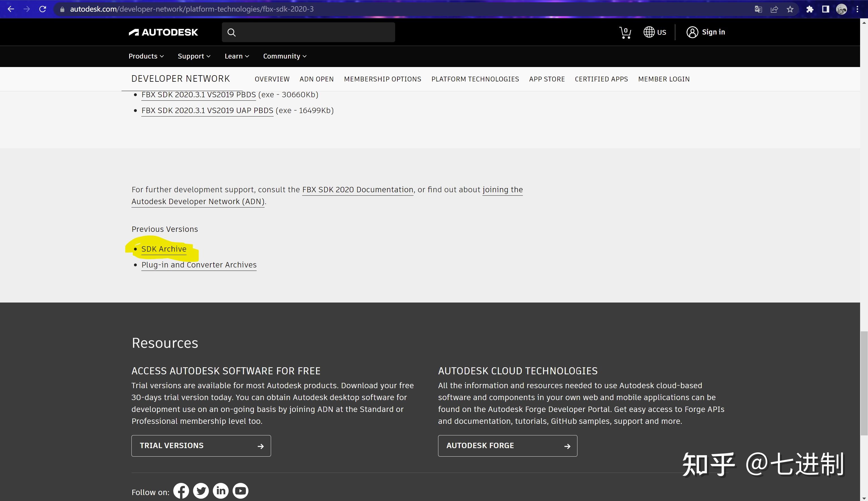Click the Autodesk Forge button
Image resolution: width=868 pixels, height=501 pixels.
[507, 446]
